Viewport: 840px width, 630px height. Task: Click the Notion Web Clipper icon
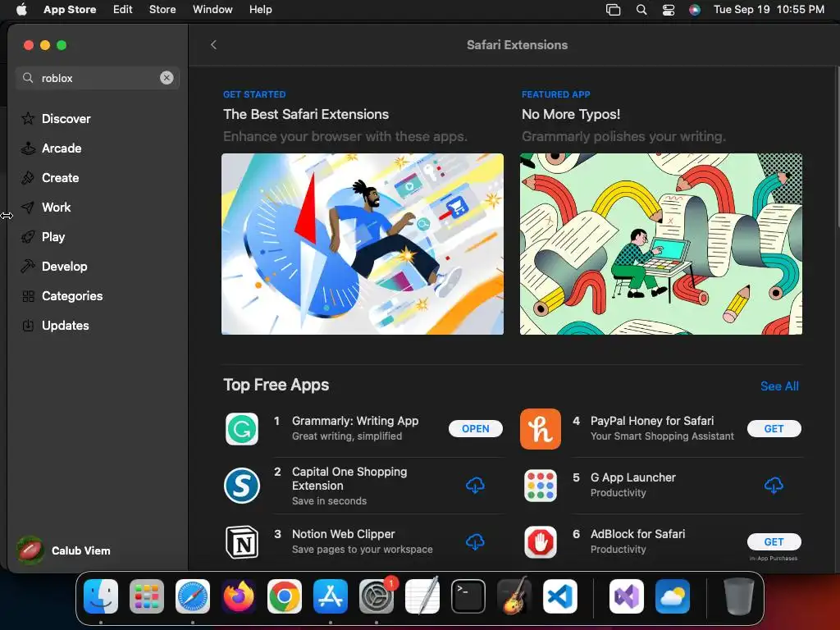pyautogui.click(x=242, y=541)
